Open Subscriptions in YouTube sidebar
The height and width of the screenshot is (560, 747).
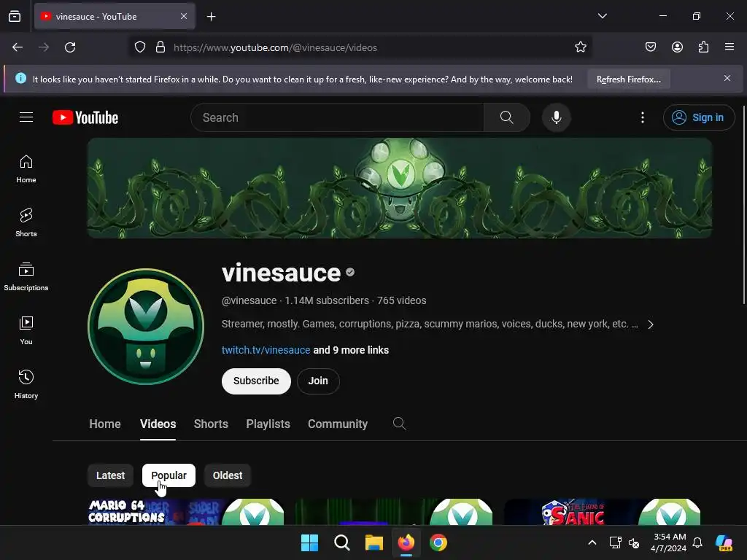(26, 276)
